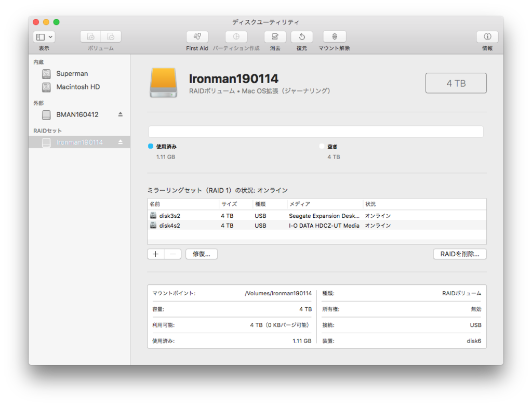Click the 4 TB（0 KBパージ可能）available value

pyautogui.click(x=281, y=325)
